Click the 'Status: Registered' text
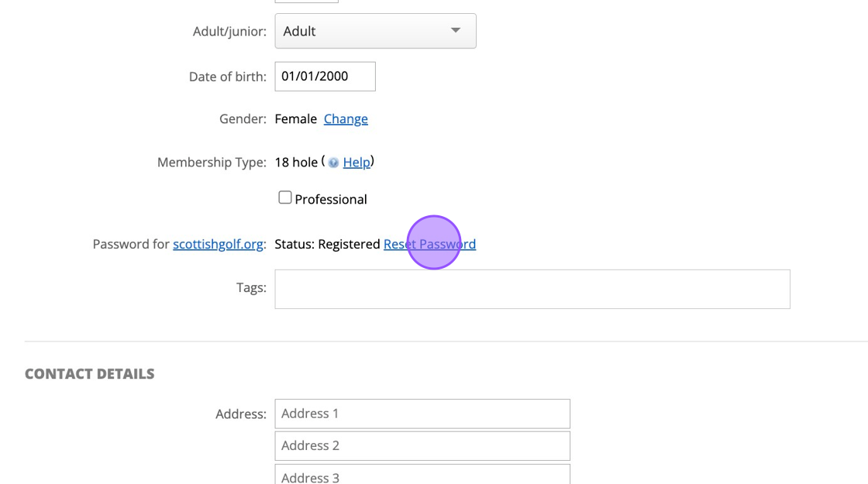868x484 pixels. click(x=327, y=244)
